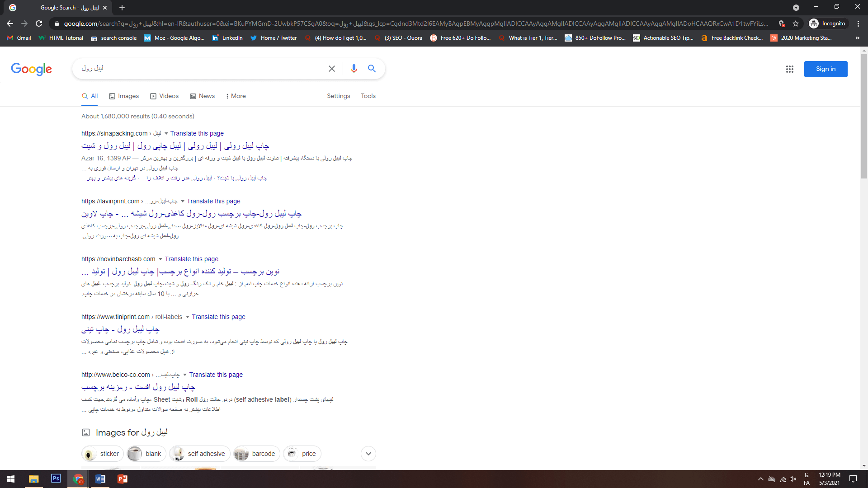Go forward with the browser arrow
The width and height of the screenshot is (868, 488).
point(24,23)
